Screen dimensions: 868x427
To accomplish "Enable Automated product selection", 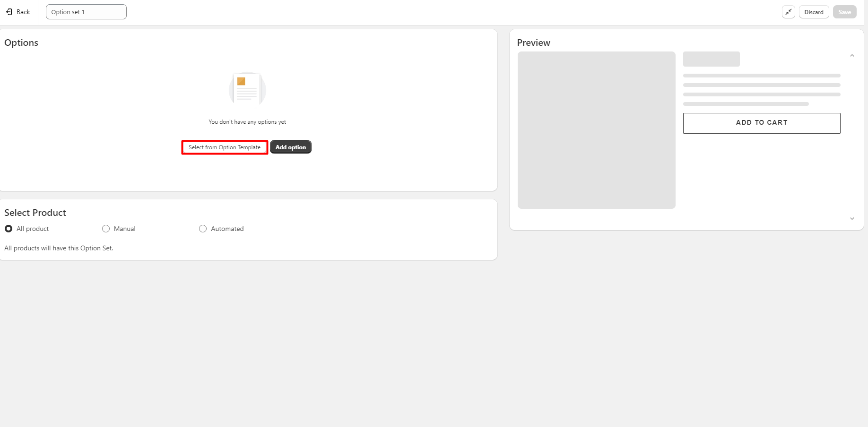I will pyautogui.click(x=203, y=229).
